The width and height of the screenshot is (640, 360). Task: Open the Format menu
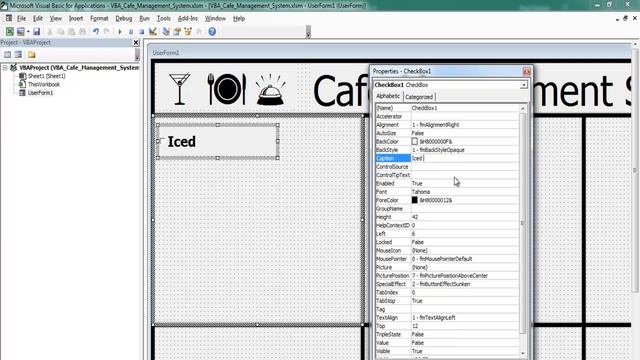point(99,18)
